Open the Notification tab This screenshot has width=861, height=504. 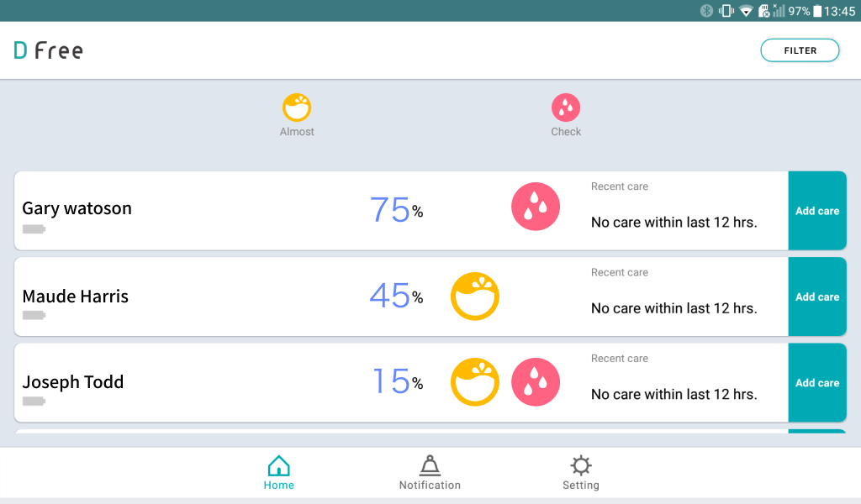coord(430,473)
